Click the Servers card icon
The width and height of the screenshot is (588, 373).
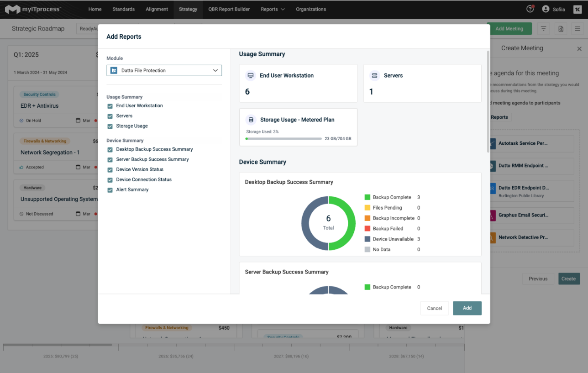(375, 75)
